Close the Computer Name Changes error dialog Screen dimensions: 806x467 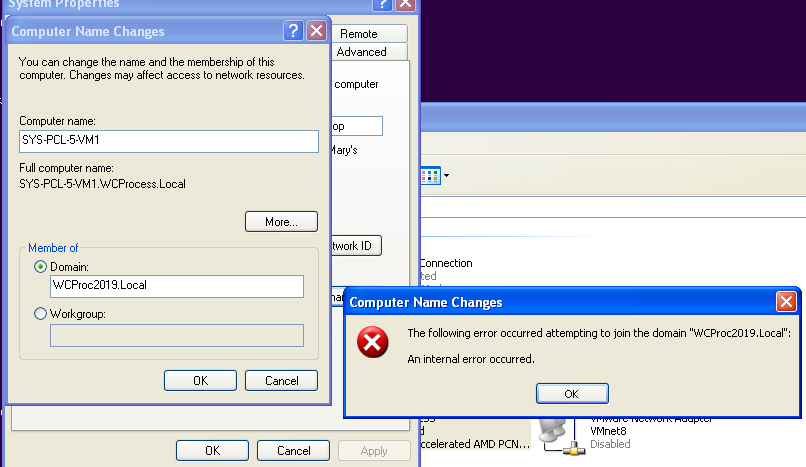(x=787, y=302)
